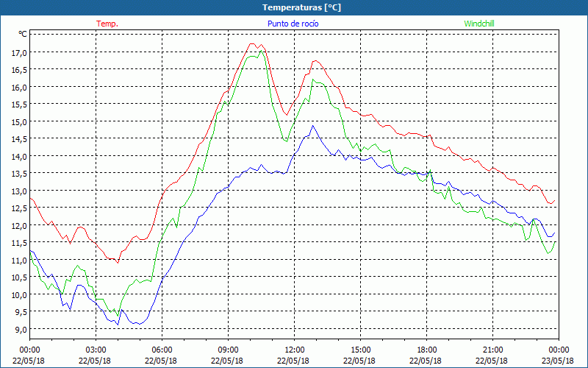Click the 23/05/18 date label on x-axis

(x=558, y=361)
